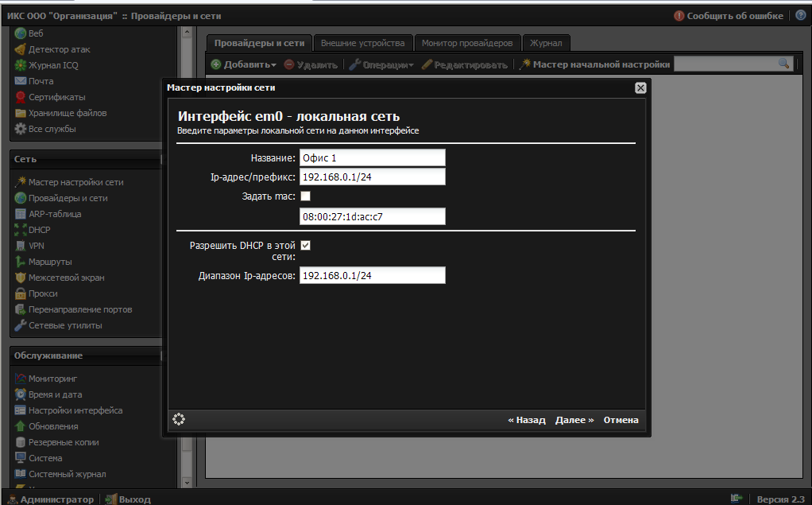The width and height of the screenshot is (812, 505).
Task: Open the Система monitor icon
Action: pyautogui.click(x=20, y=458)
